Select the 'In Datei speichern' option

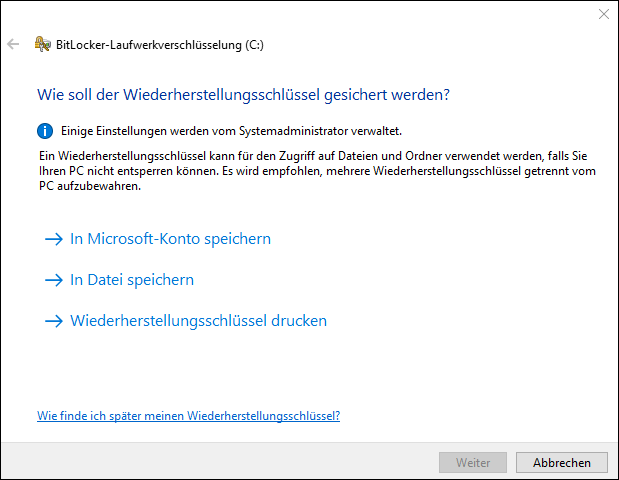(132, 280)
